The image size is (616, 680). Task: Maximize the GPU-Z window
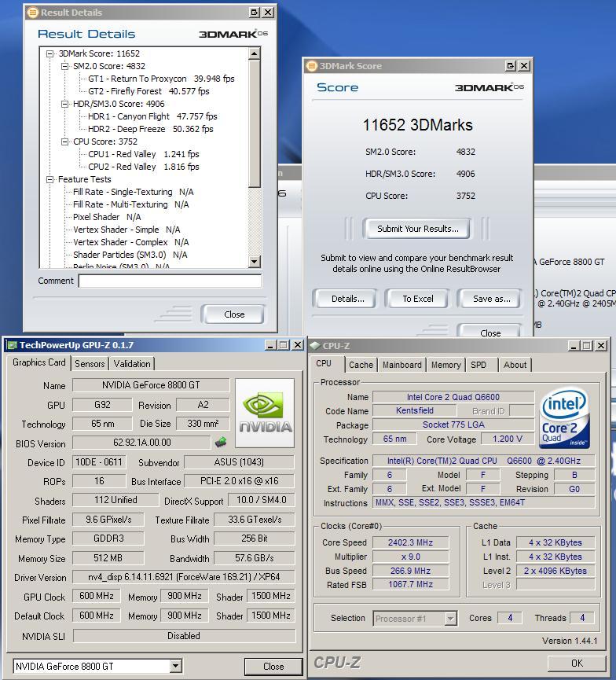284,345
